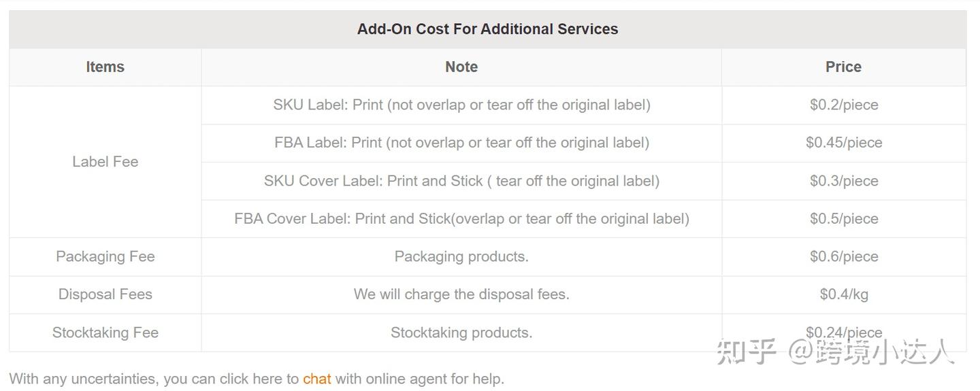Select the Label Fee cell
Viewport: 980px width, 391px height.
click(x=105, y=162)
